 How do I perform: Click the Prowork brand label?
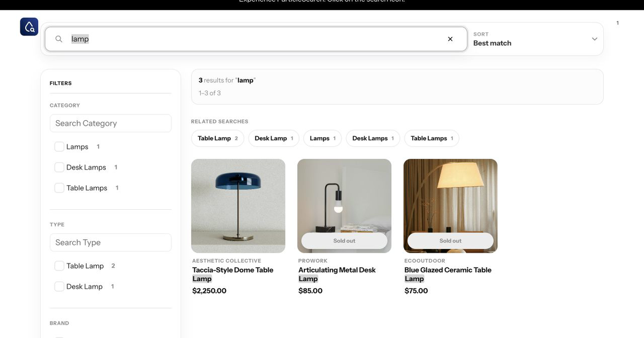pos(313,261)
